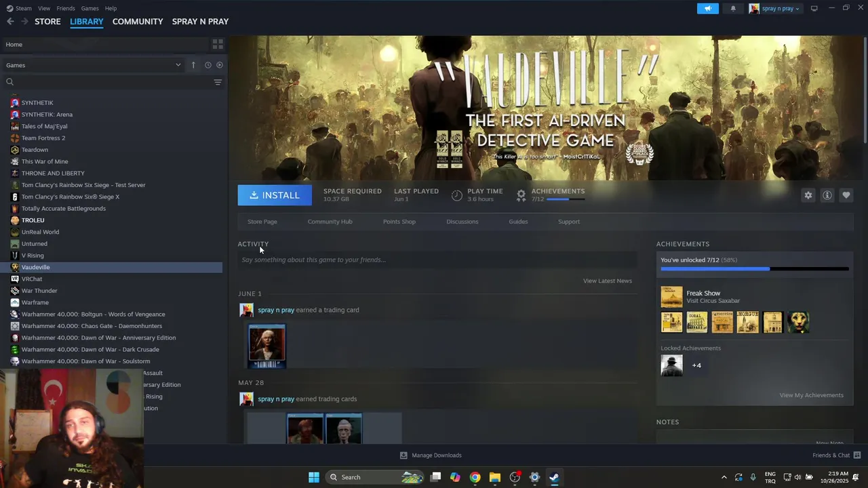Open Friends & Chat
The height and width of the screenshot is (488, 868).
tap(837, 455)
